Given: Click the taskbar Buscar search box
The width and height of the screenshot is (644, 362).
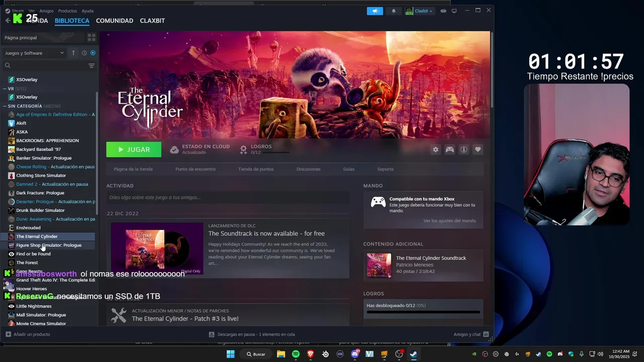Looking at the screenshot, I should click(256, 354).
